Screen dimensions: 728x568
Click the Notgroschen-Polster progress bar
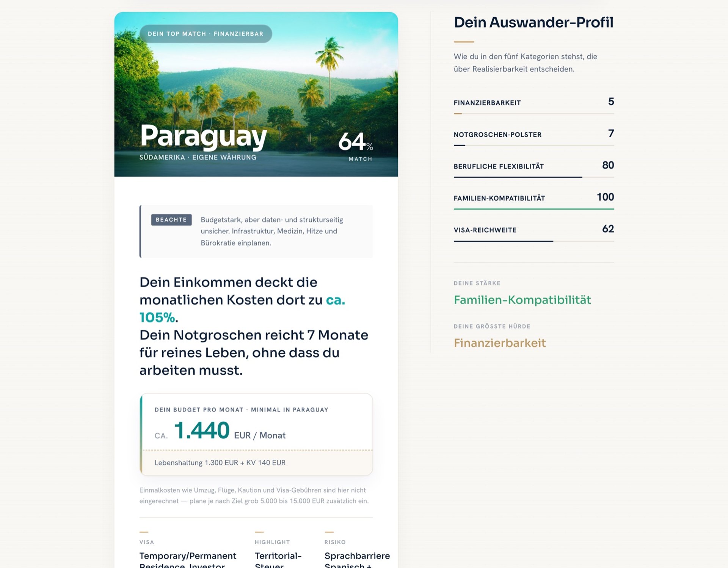pos(534,145)
